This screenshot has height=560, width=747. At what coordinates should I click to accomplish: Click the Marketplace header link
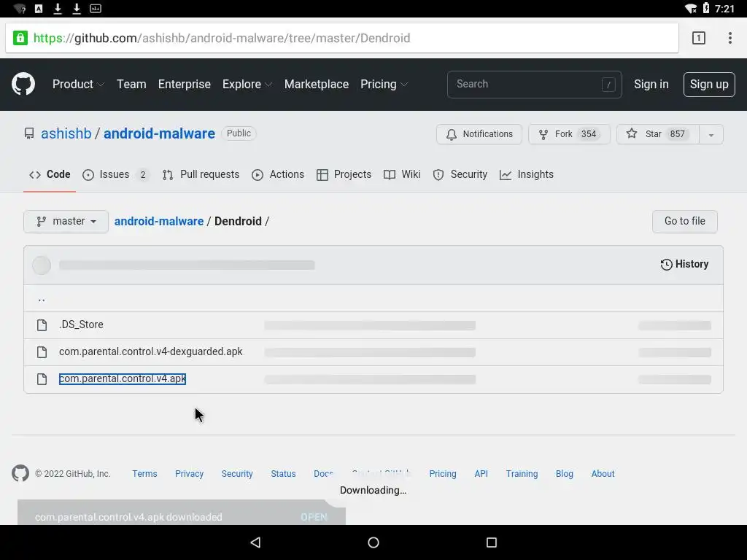(x=317, y=85)
